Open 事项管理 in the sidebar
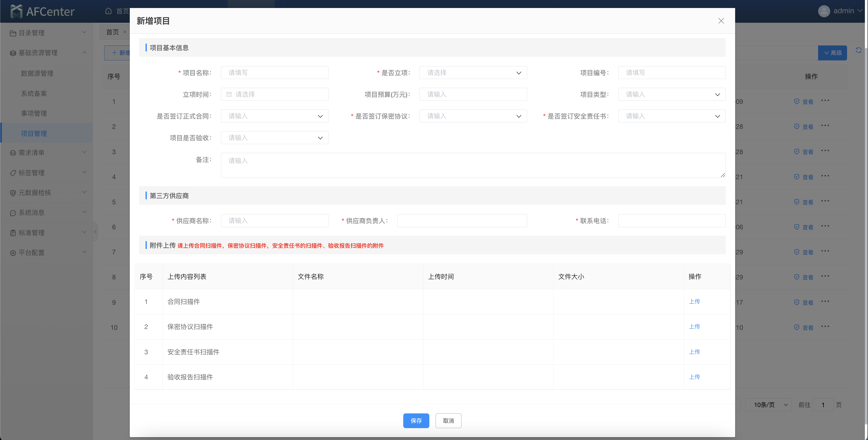 pyautogui.click(x=34, y=113)
